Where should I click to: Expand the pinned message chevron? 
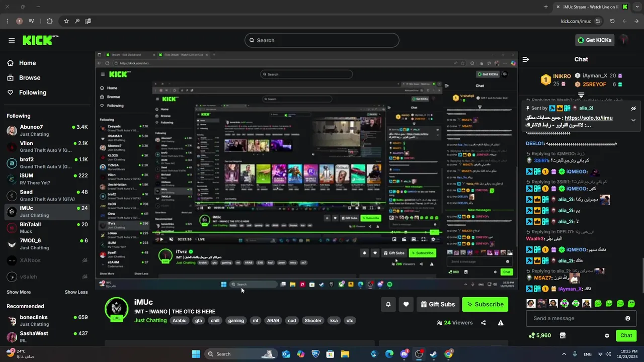[633, 120]
